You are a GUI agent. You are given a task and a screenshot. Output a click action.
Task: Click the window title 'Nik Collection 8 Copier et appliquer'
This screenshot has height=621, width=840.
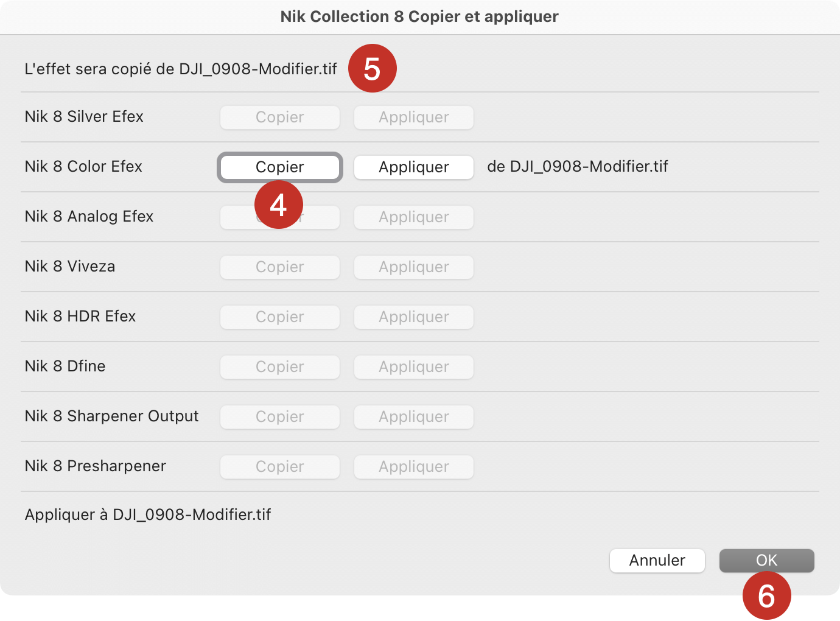click(x=419, y=16)
